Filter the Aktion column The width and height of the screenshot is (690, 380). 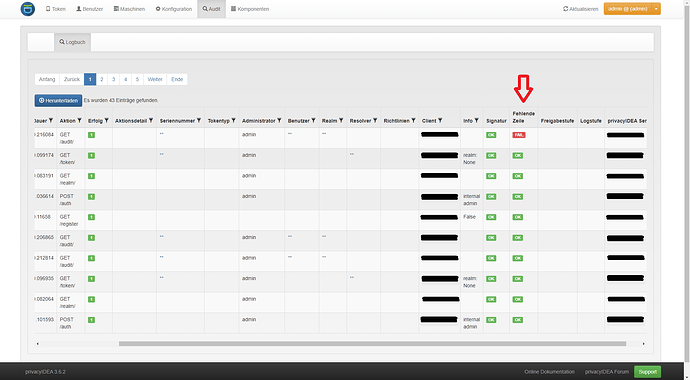coord(80,121)
